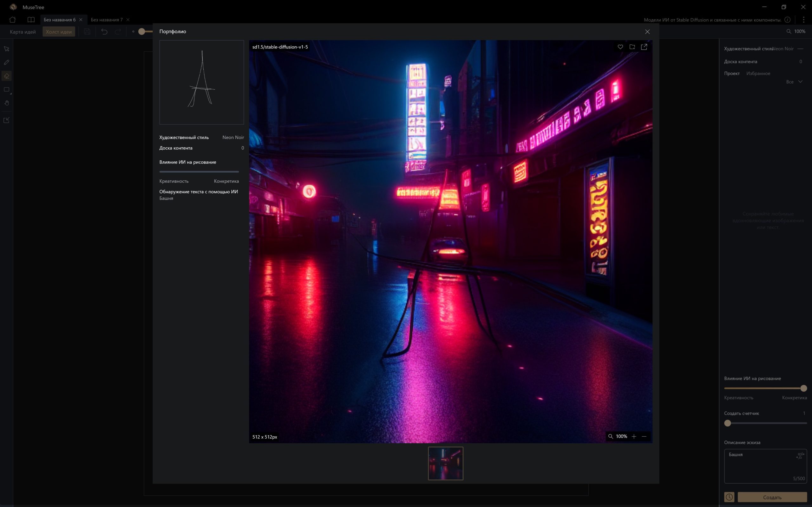Screen dimensions: 812x507
Task: Close the Портфолио dialog
Action: coord(647,31)
